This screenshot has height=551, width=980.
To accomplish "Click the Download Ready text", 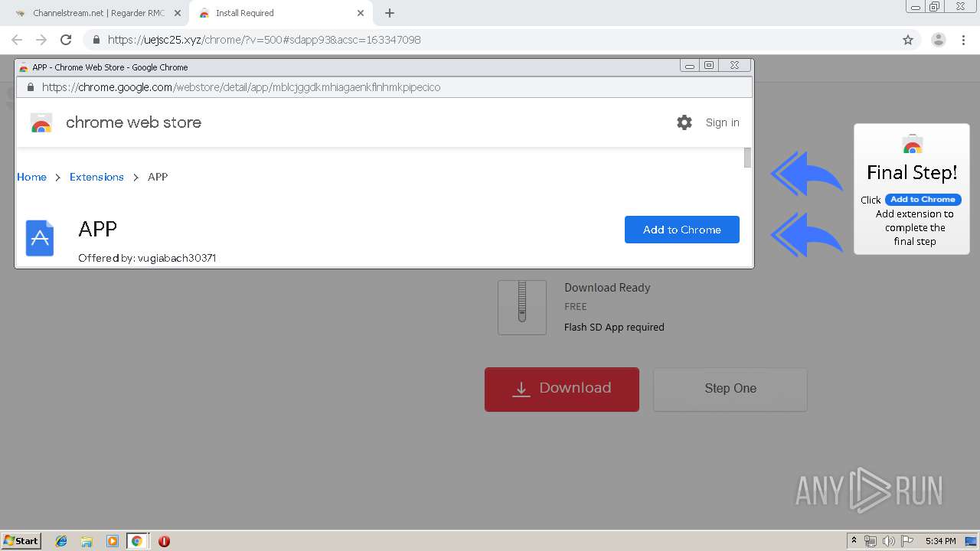I will [x=607, y=288].
